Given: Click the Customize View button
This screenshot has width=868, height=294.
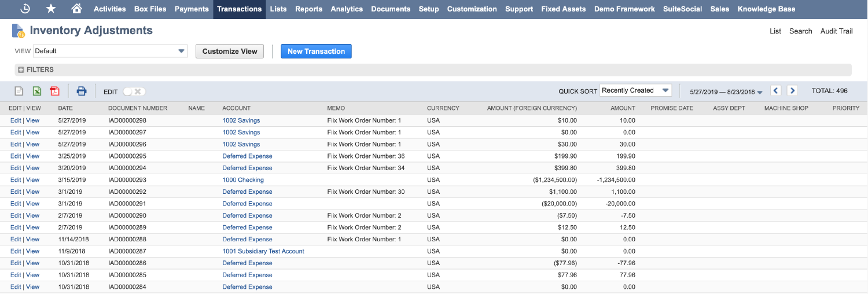Looking at the screenshot, I should click(x=230, y=51).
